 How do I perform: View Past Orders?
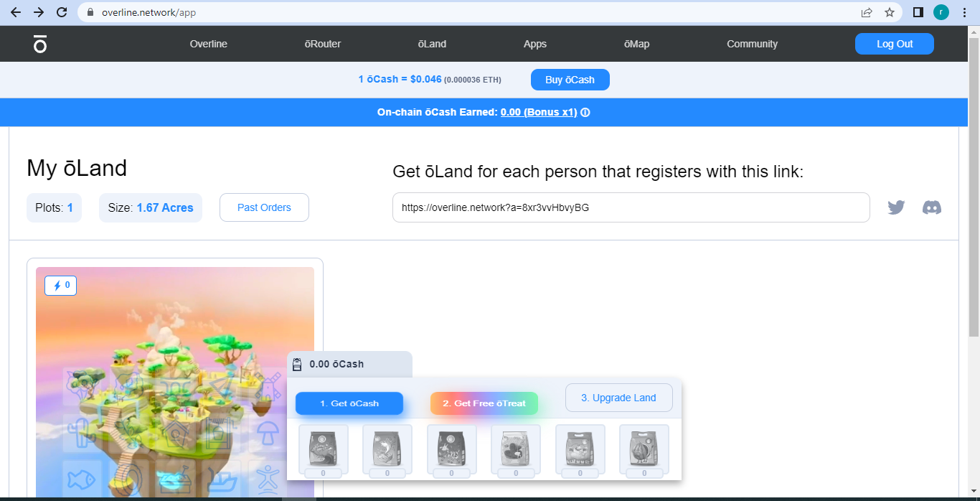pyautogui.click(x=264, y=207)
